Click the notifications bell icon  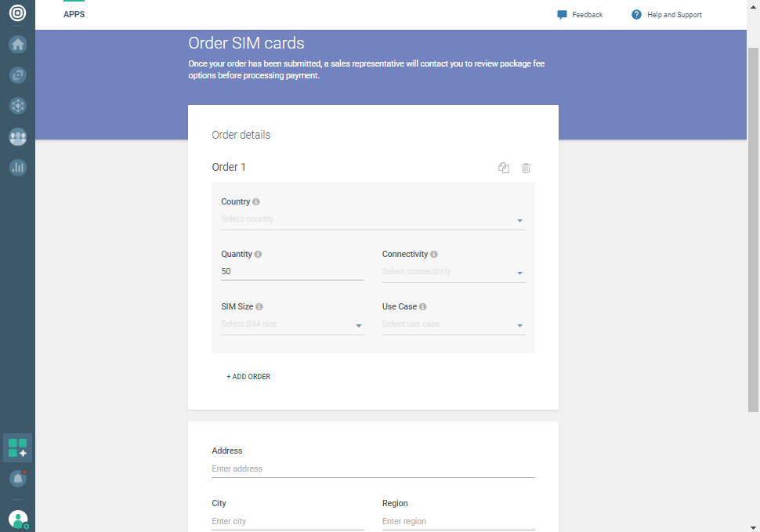pyautogui.click(x=17, y=478)
